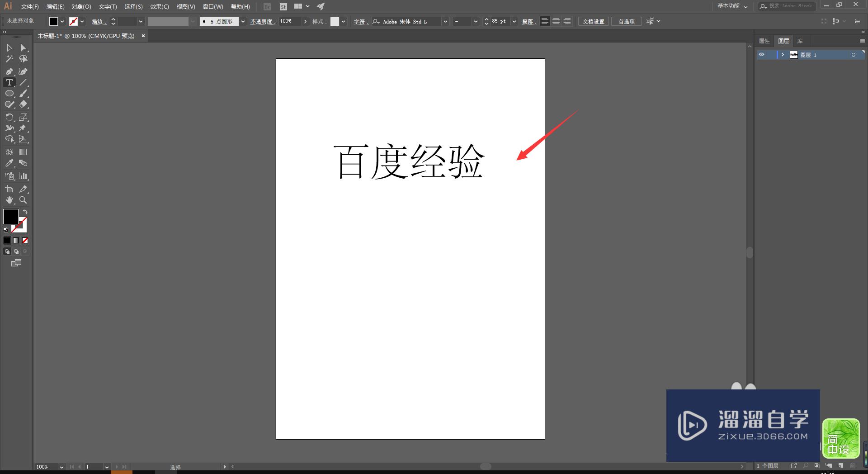
Task: Swap fill and stroke colors
Action: coord(25,211)
